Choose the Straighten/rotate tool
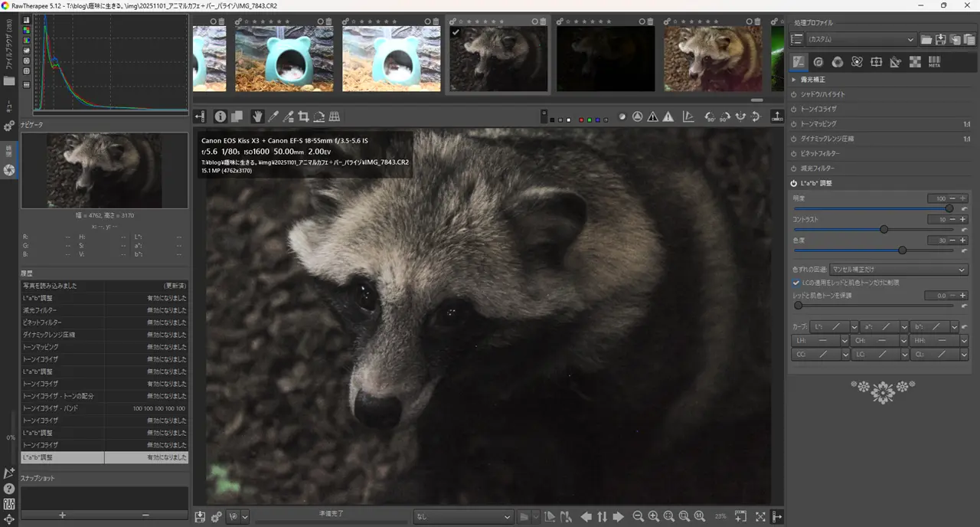Screen dimensions: 980x527 tap(318, 116)
